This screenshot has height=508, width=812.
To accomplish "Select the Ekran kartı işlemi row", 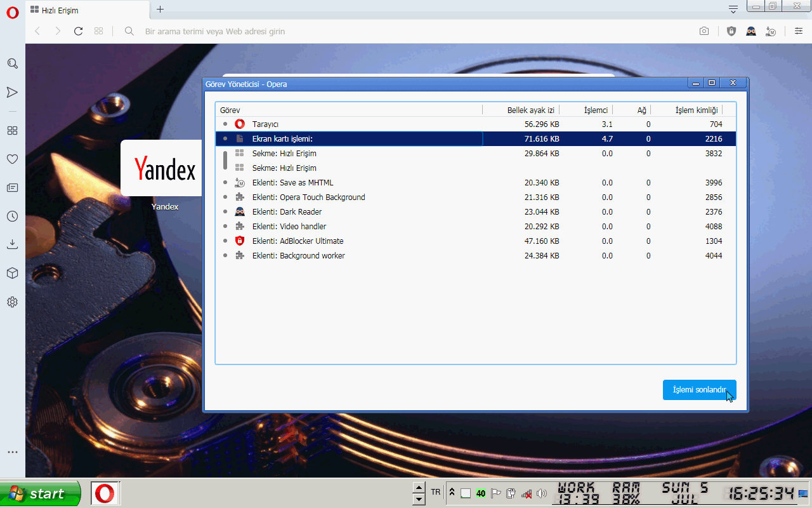I will point(476,139).
